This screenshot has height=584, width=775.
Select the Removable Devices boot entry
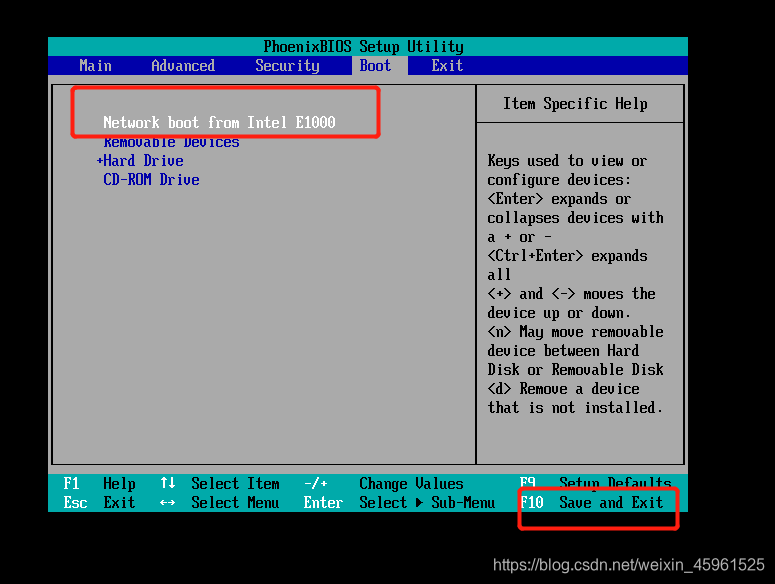(x=171, y=142)
